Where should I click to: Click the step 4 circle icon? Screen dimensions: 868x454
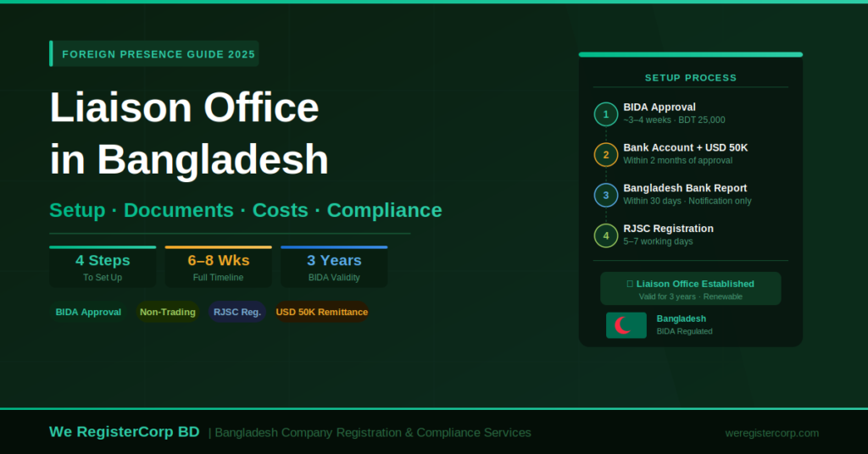click(x=605, y=235)
